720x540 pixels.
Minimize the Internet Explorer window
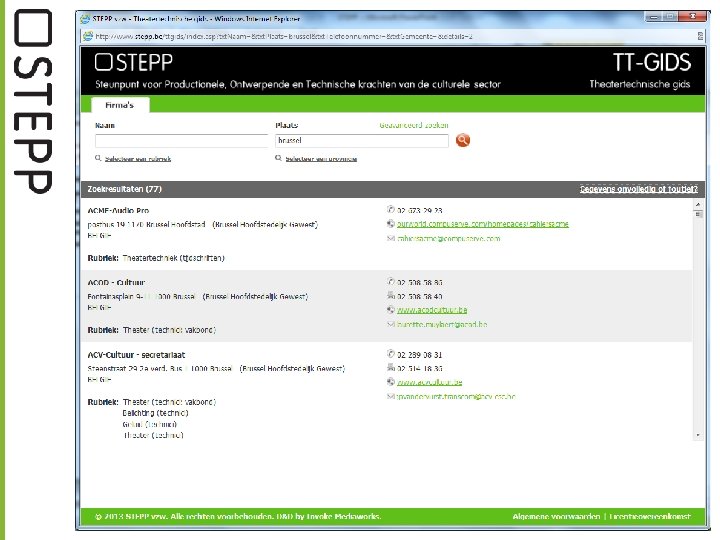click(x=654, y=17)
